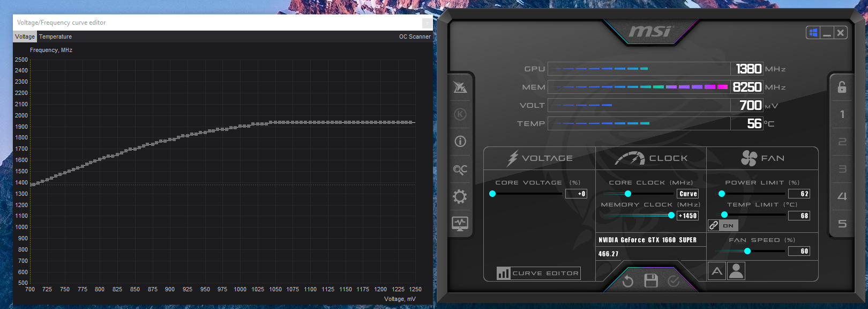Screen dimensions: 868x309
Task: Minimize the MSI Afterburner window
Action: pyautogui.click(x=827, y=33)
